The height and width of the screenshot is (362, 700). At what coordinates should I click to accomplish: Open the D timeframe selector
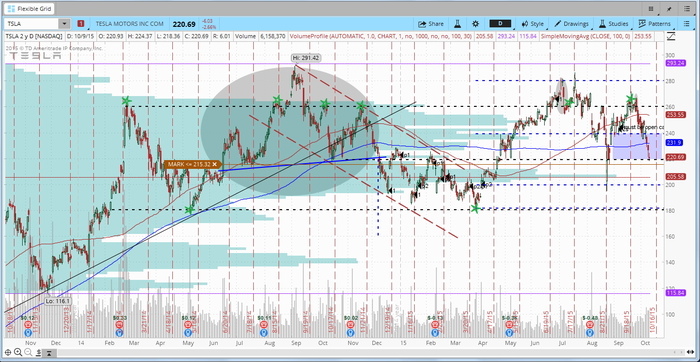coord(500,24)
